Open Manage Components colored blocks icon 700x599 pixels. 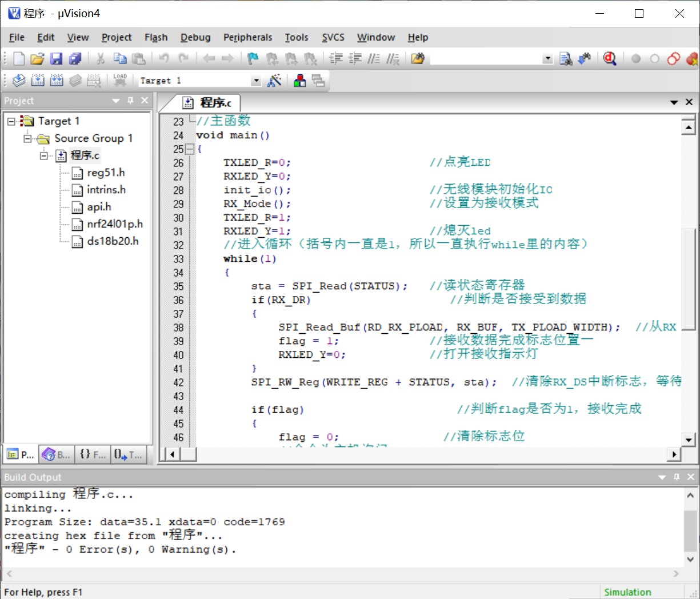coord(299,81)
